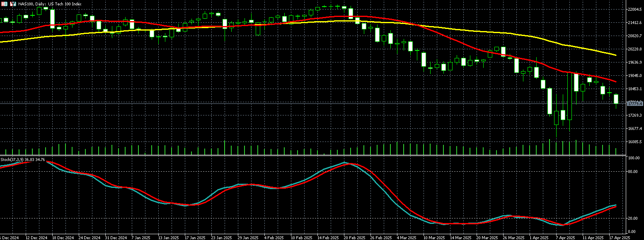The width and height of the screenshot is (644, 240).
Task: Select the yellow moving average line end
Action: [x=615, y=55]
